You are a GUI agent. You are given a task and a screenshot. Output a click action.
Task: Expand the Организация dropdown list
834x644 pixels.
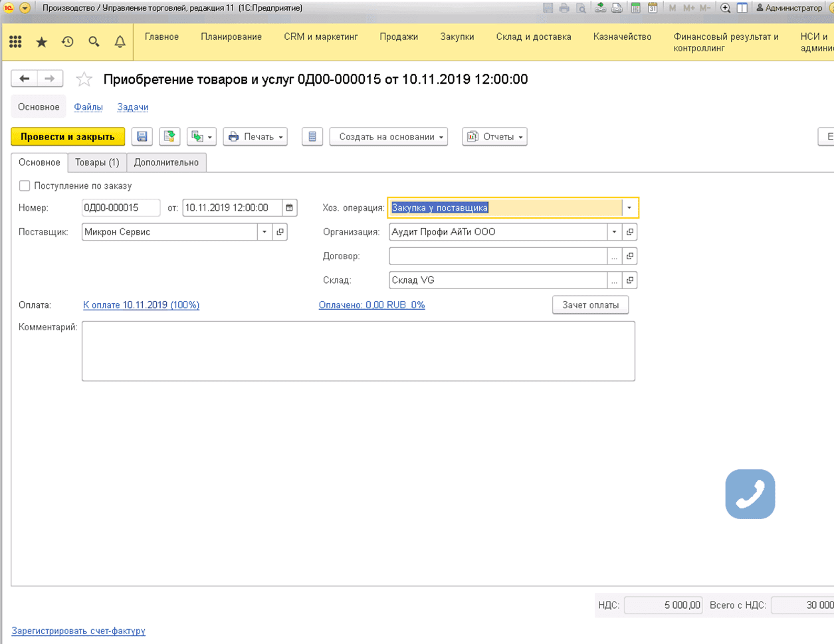coord(614,232)
